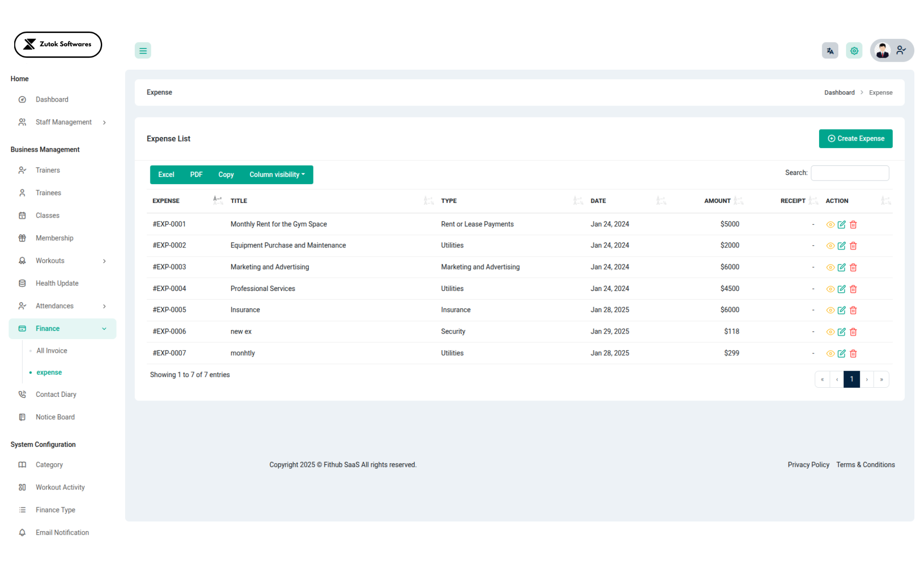The width and height of the screenshot is (924, 582).
Task: Delete the monhtly expense #EXP-0007
Action: click(x=853, y=353)
